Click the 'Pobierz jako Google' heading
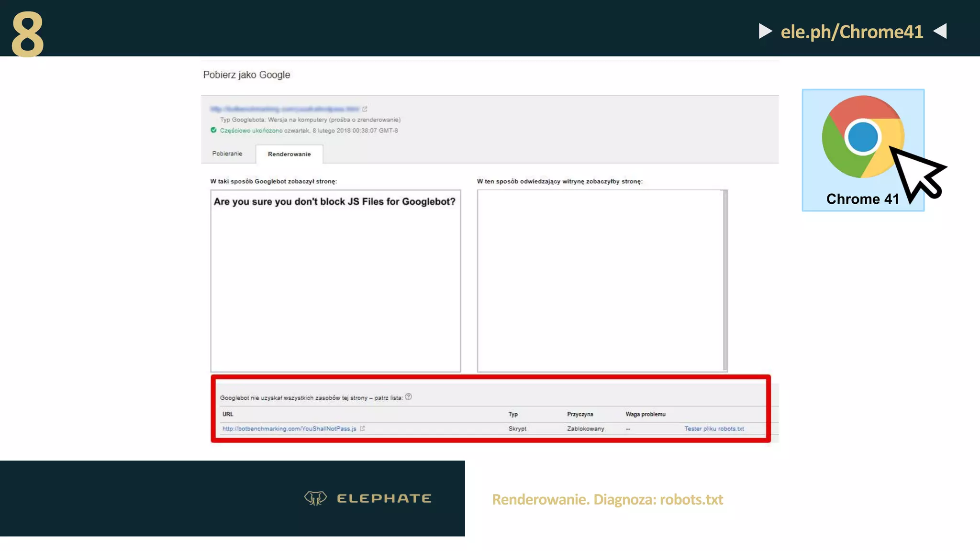 [x=246, y=75]
